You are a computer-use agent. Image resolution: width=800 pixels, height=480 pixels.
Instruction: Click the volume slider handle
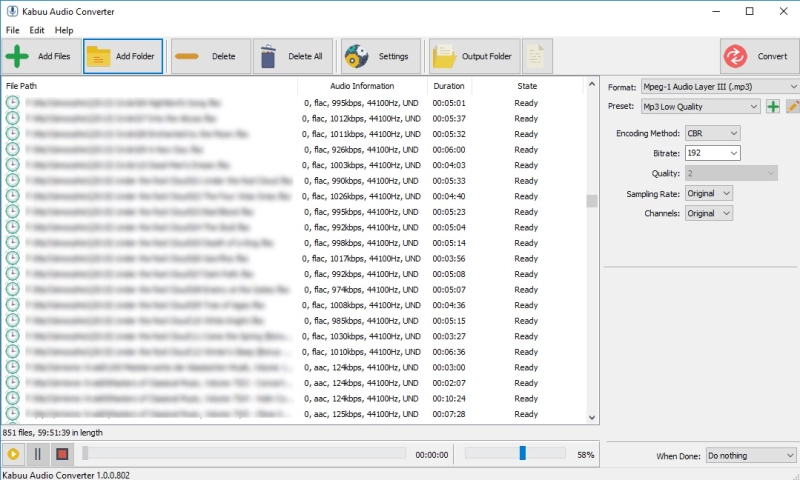pyautogui.click(x=522, y=453)
